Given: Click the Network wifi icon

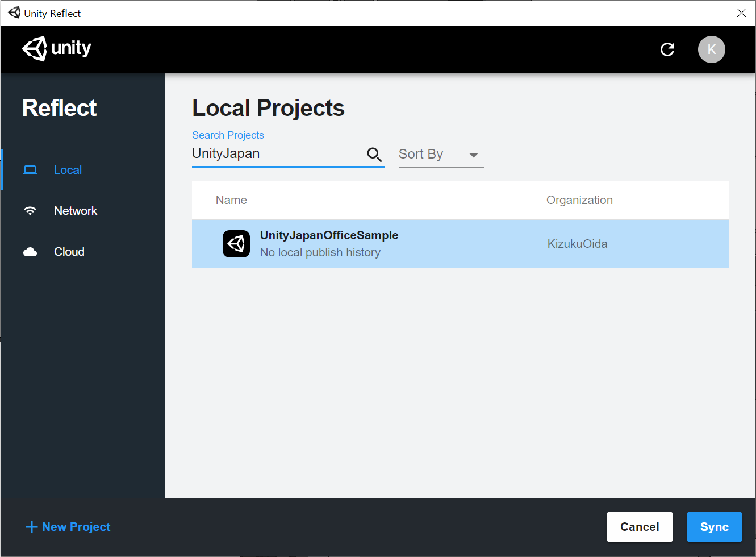Looking at the screenshot, I should [x=30, y=211].
